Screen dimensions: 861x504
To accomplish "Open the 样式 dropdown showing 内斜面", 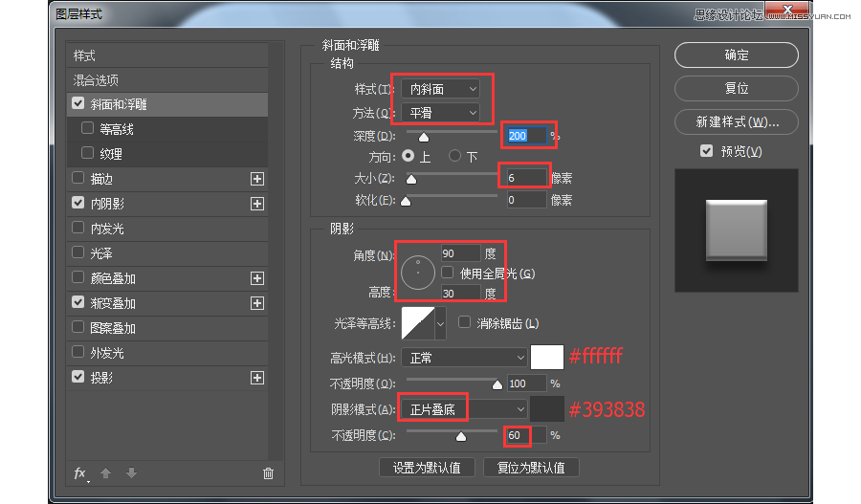I will tap(440, 89).
